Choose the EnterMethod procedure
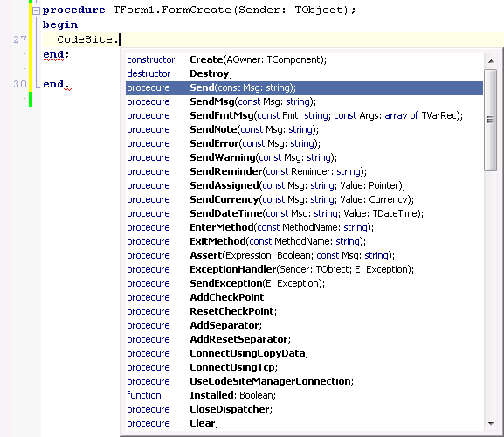Viewport: 504px width, 437px height. [x=304, y=227]
